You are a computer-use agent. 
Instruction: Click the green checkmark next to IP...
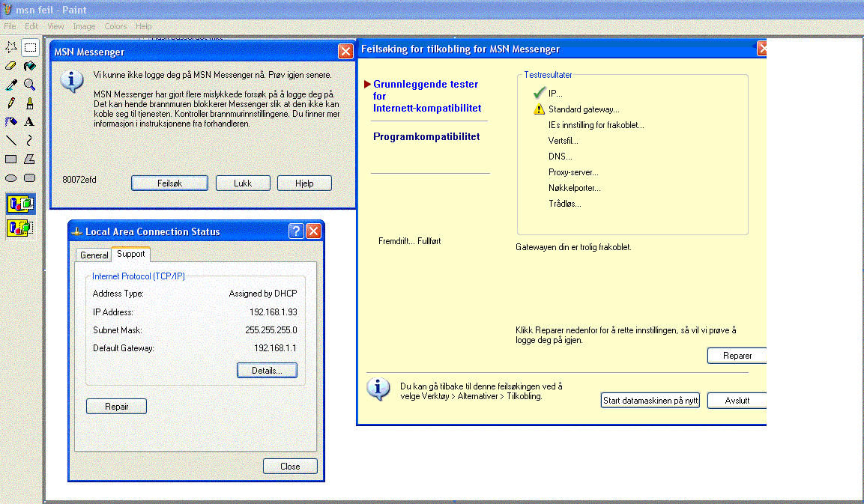[540, 93]
